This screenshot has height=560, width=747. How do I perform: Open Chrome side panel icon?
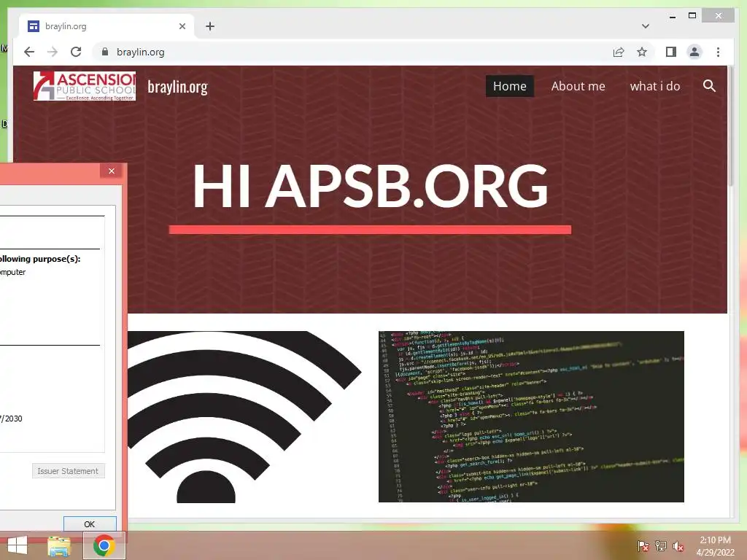click(671, 52)
